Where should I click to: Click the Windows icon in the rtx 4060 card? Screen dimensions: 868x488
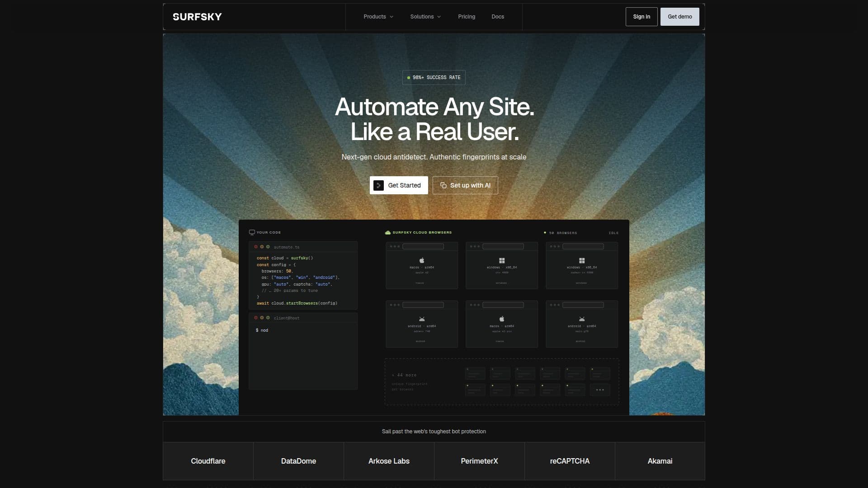[x=502, y=261]
